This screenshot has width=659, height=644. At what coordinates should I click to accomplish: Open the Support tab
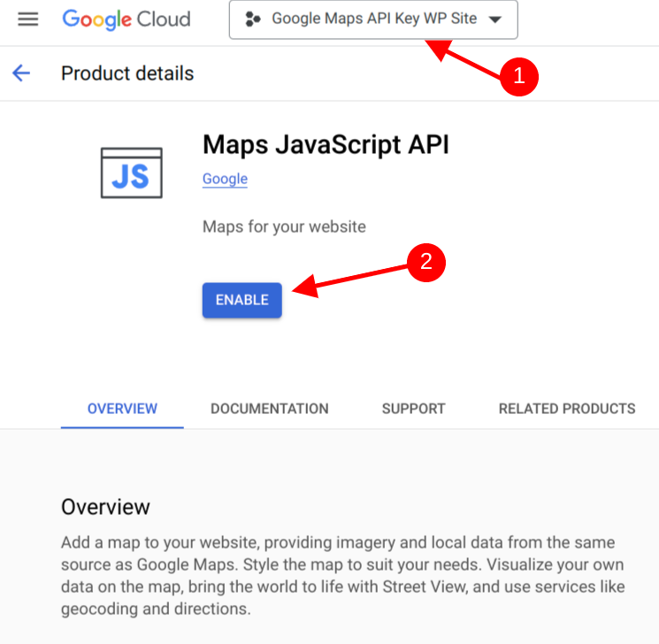414,409
